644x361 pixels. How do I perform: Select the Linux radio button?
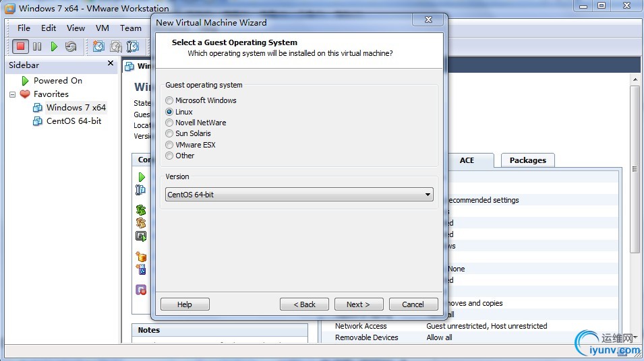169,112
